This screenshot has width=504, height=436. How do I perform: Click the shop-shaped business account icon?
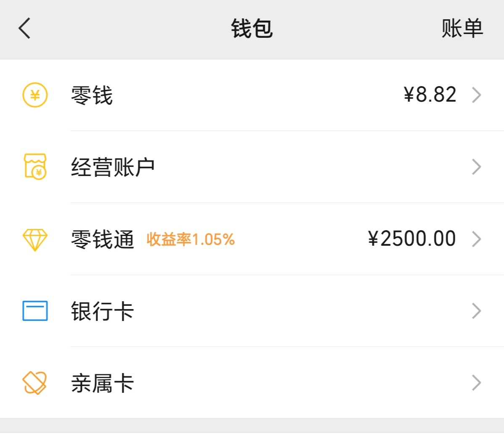point(35,167)
